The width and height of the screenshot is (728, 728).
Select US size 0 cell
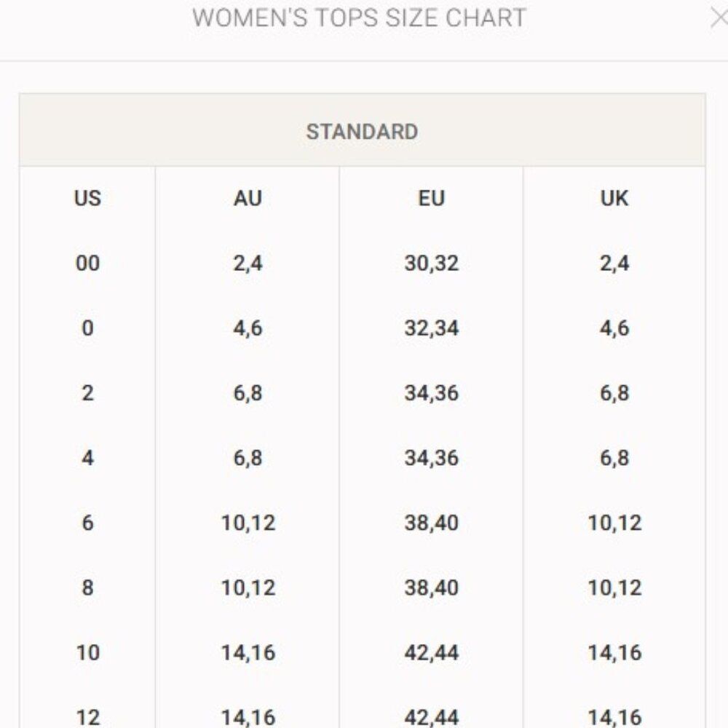pos(87,328)
